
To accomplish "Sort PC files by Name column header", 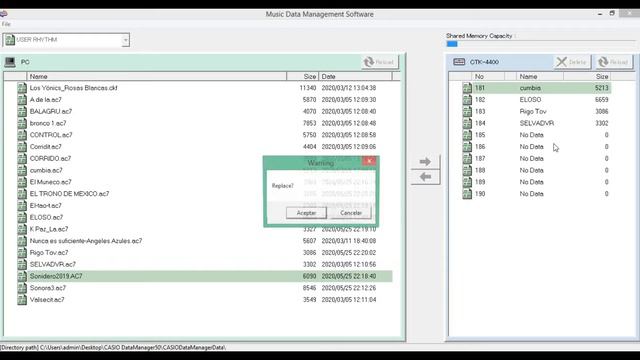I will pos(157,76).
